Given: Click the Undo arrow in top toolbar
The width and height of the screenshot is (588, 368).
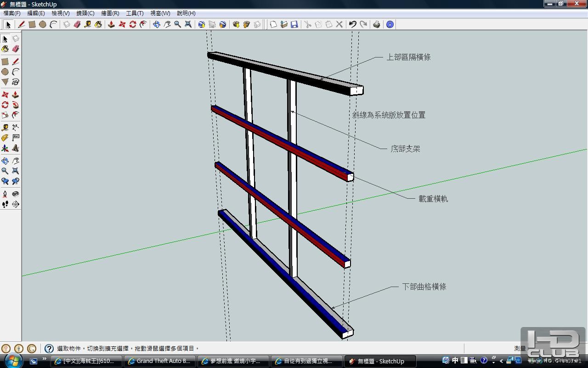Looking at the screenshot, I should pyautogui.click(x=352, y=24).
